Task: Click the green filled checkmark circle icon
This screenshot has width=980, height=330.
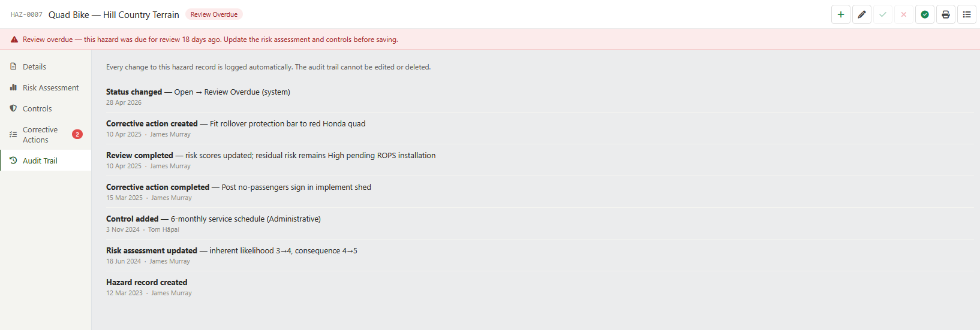Action: (925, 14)
